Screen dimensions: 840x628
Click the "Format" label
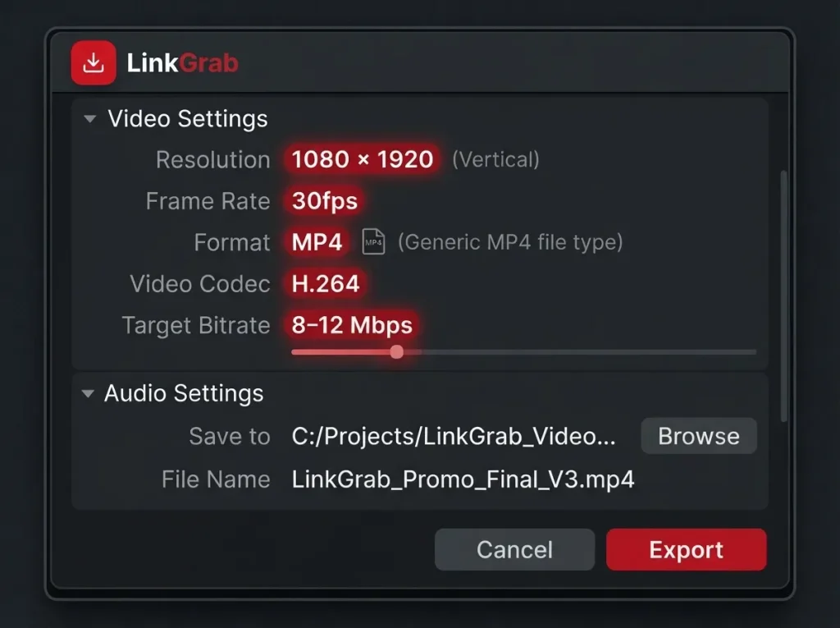pyautogui.click(x=232, y=242)
